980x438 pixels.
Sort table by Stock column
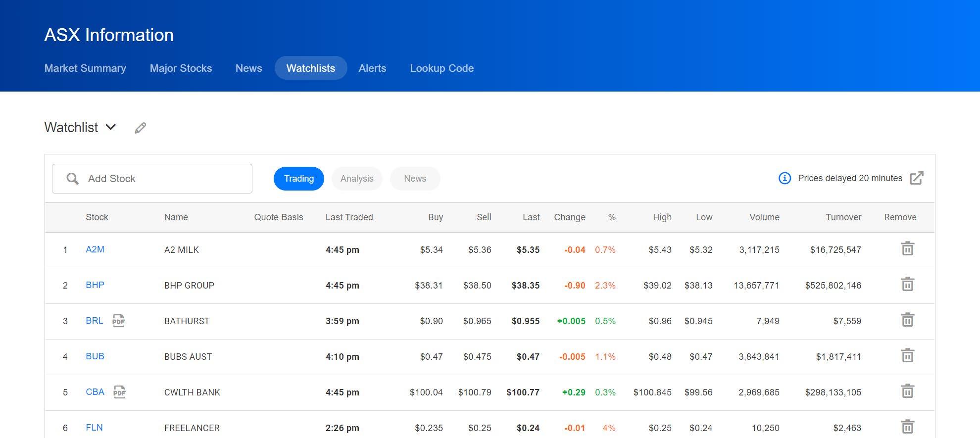97,217
